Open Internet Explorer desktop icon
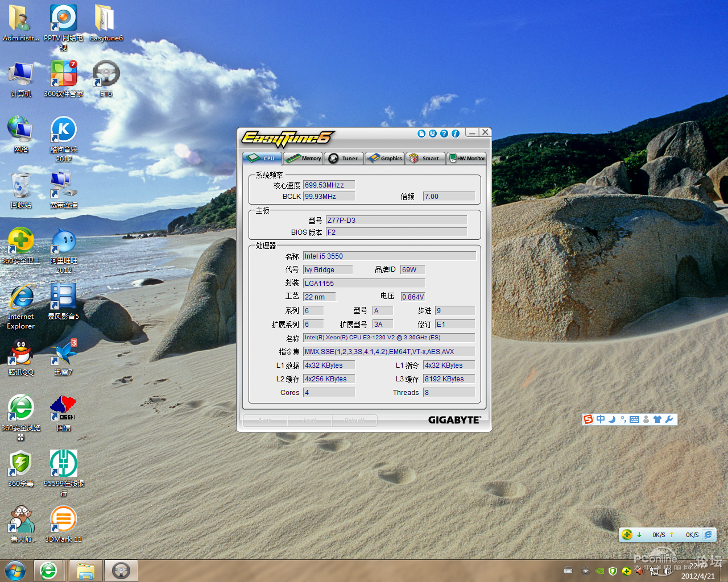Screen dimensions: 728x582 (x=21, y=306)
